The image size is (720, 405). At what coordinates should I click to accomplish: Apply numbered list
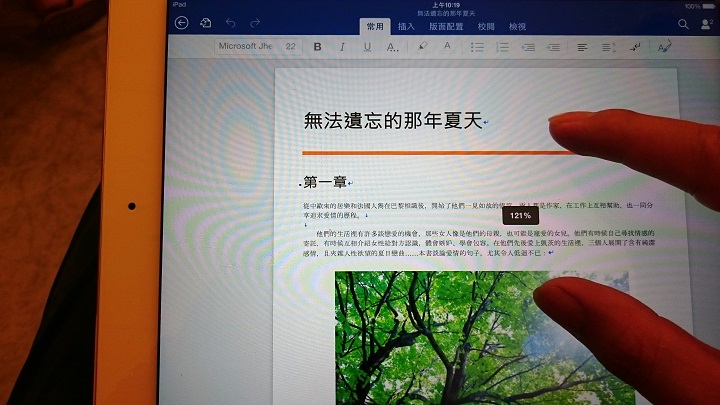point(502,47)
